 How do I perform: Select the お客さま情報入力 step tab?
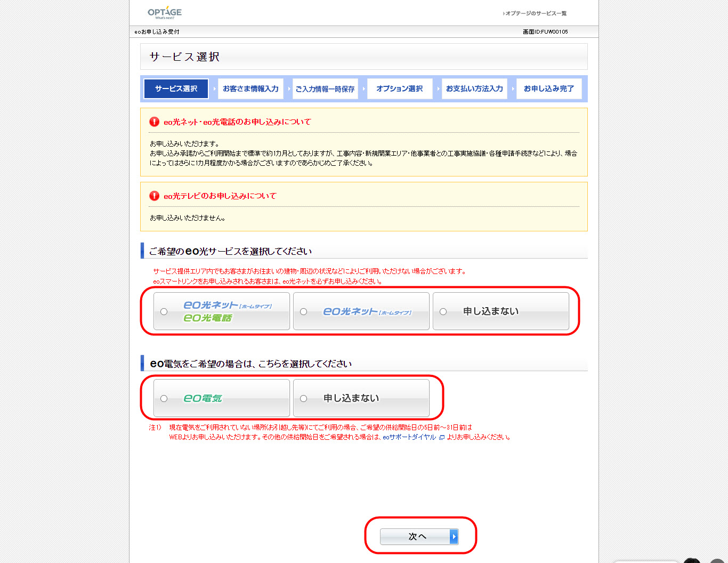pyautogui.click(x=250, y=89)
